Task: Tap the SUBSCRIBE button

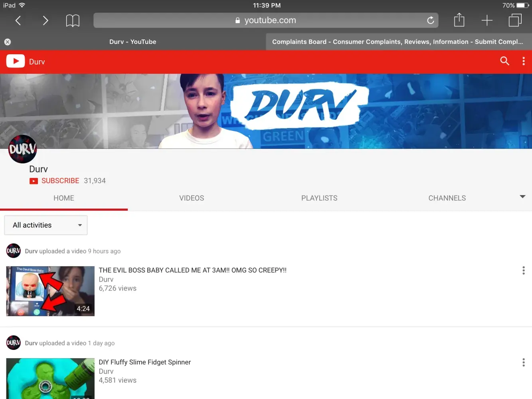Action: coord(60,181)
